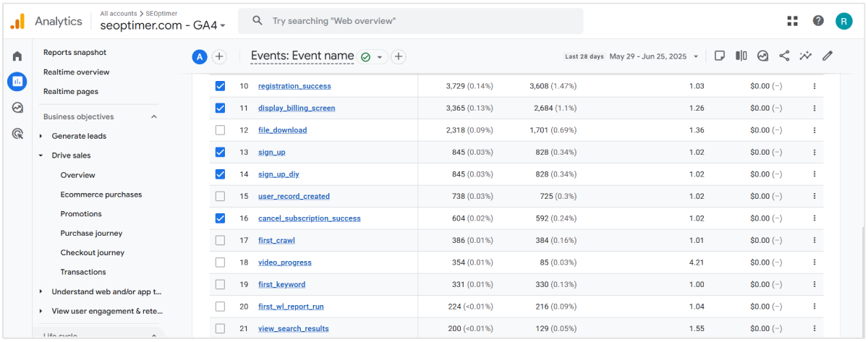The height and width of the screenshot is (342, 868).
Task: Open the cancel_subscription_success event link
Action: click(x=309, y=218)
